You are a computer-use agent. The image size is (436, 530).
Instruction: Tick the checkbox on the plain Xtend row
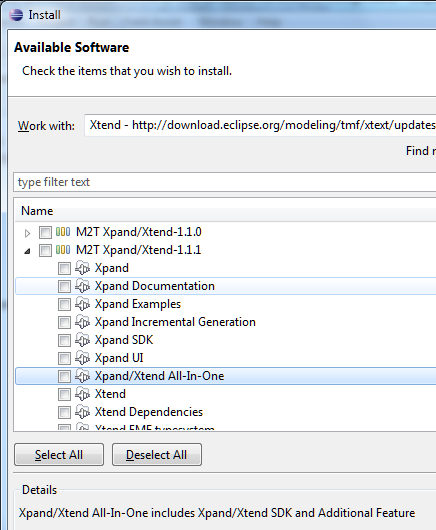[64, 394]
